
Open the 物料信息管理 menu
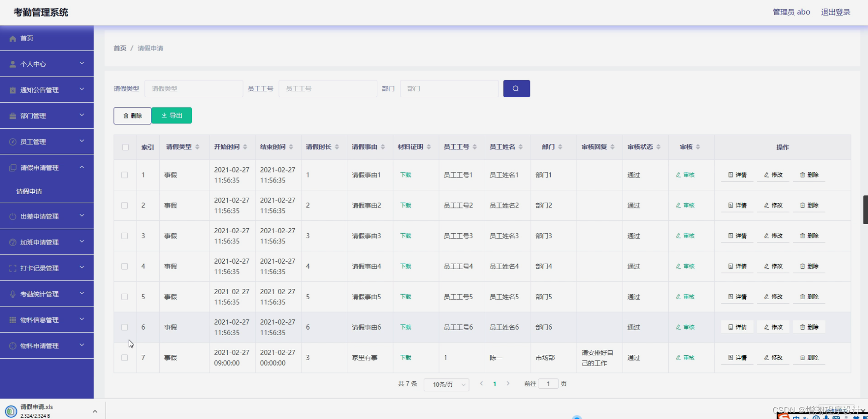pos(47,319)
